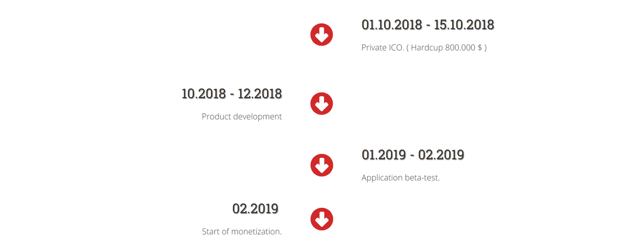Click the word monetization in the last entry
Image resolution: width=644 pixels, height=248 pixels.
coord(257,232)
